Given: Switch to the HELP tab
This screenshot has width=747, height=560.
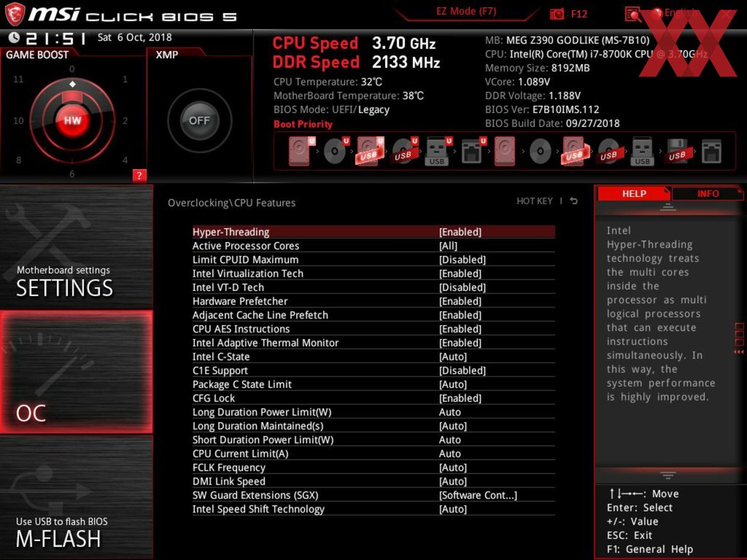Looking at the screenshot, I should (634, 194).
